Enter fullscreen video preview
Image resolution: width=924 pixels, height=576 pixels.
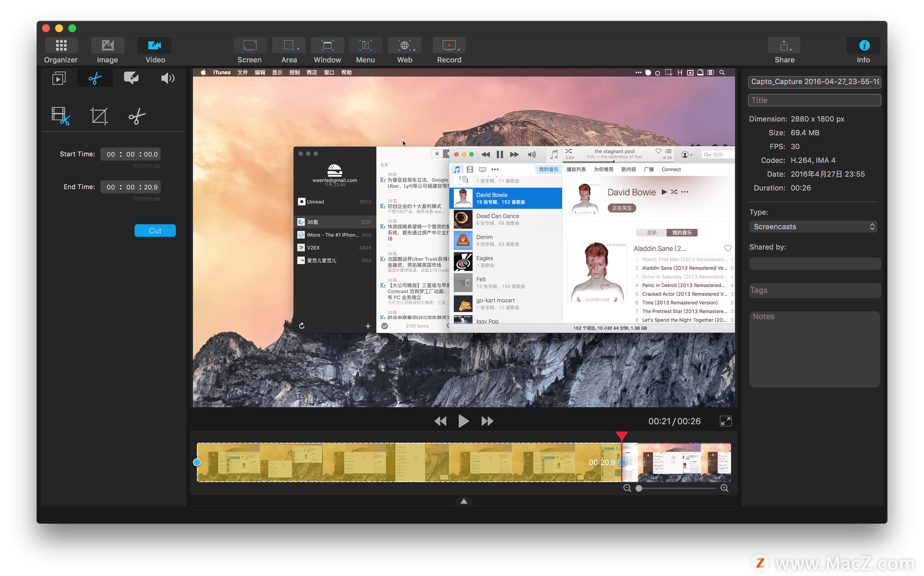725,421
